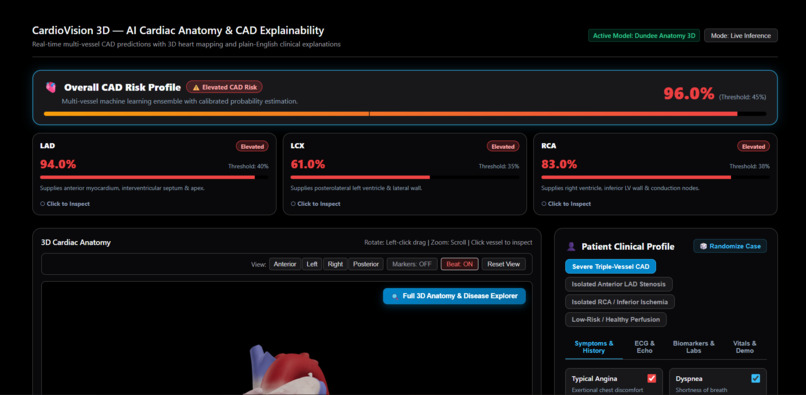Click the 3D Cardiac Anatomy heading

click(76, 242)
